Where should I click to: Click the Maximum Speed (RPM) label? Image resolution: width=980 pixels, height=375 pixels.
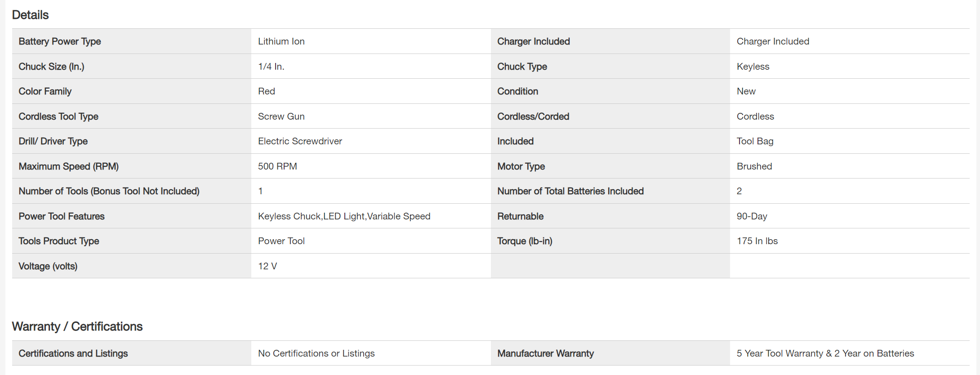coord(68,166)
